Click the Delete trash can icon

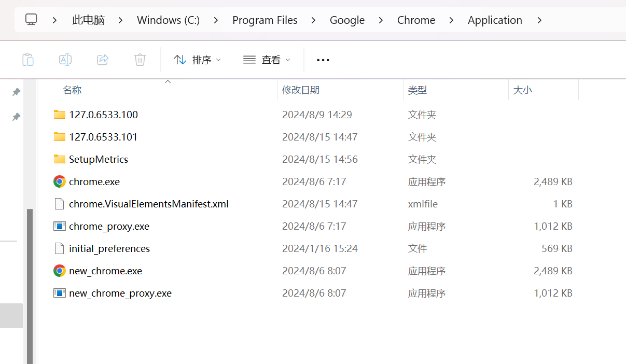pos(140,60)
